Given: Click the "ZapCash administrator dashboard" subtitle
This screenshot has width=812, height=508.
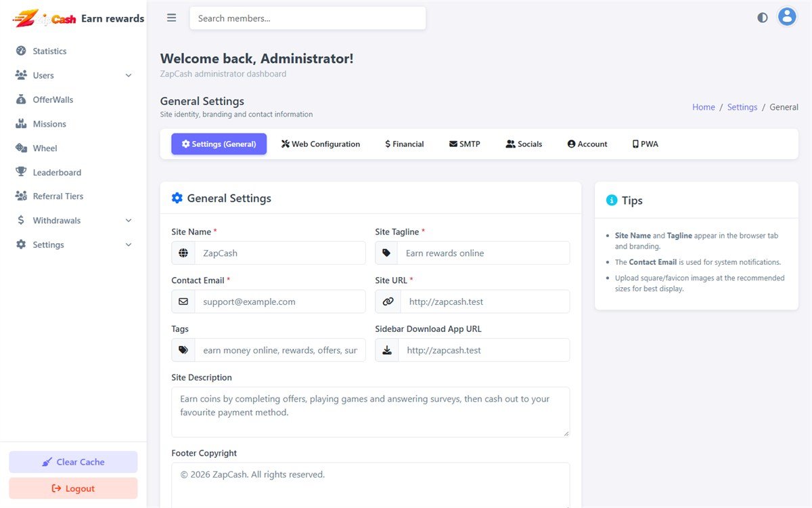Looking at the screenshot, I should point(223,74).
